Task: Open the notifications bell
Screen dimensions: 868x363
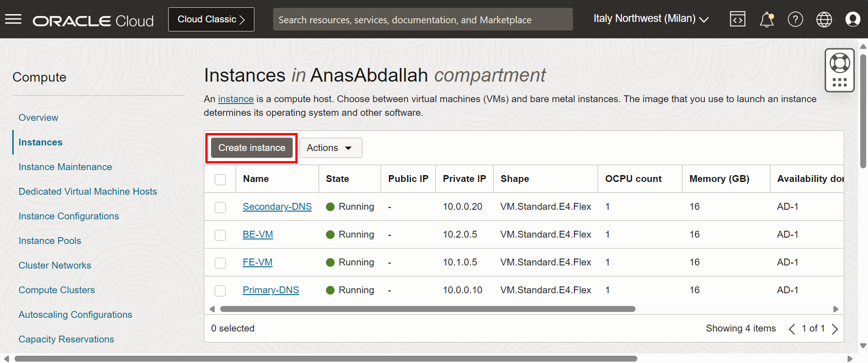Action: pos(767,19)
